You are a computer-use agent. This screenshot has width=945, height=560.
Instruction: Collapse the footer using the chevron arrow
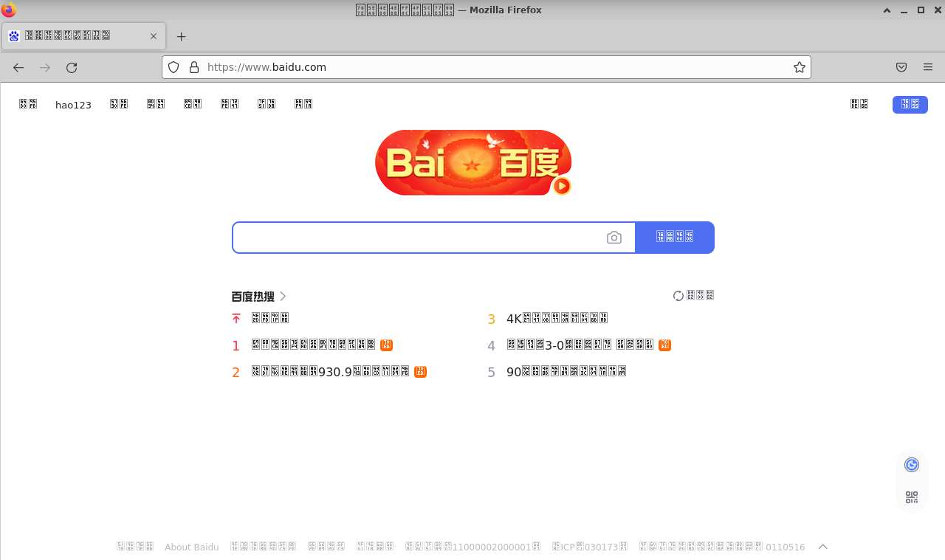click(822, 547)
